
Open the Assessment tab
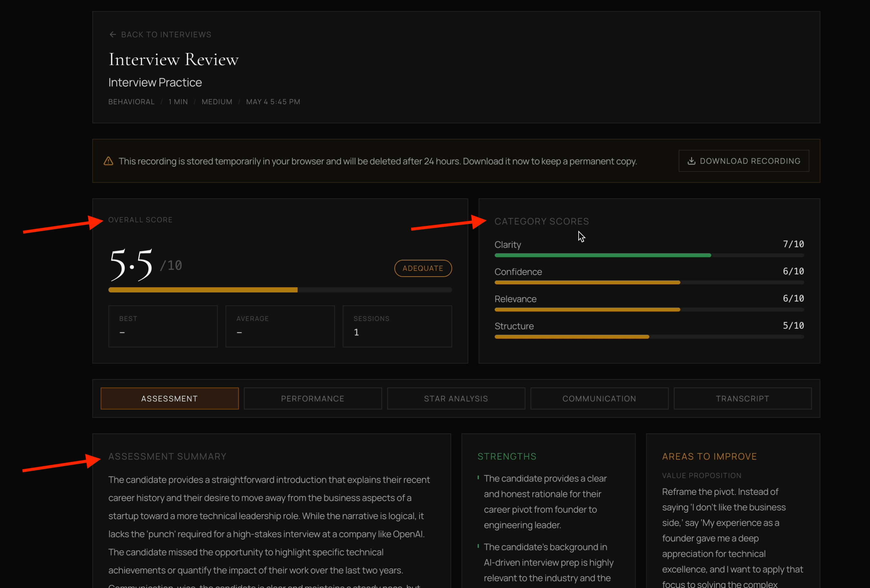(x=170, y=399)
